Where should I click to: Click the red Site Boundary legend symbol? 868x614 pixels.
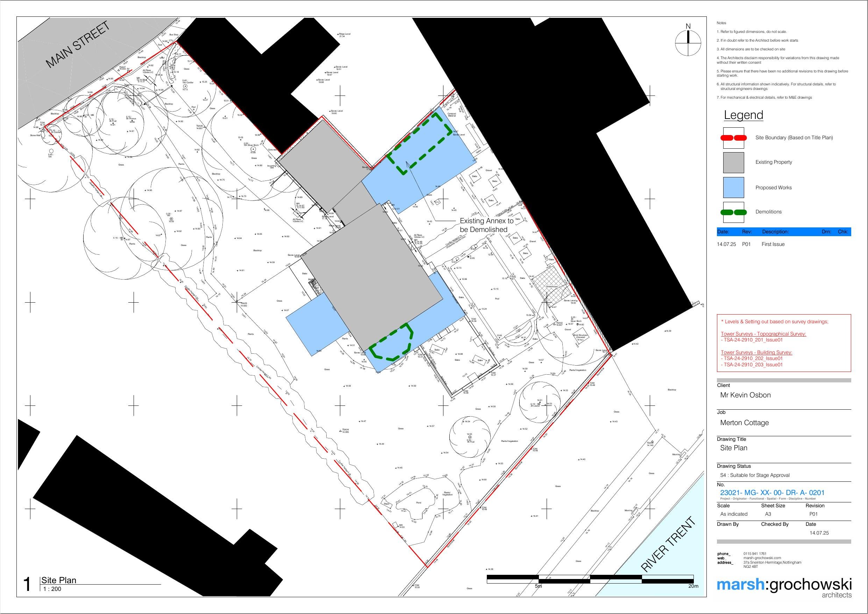[733, 138]
